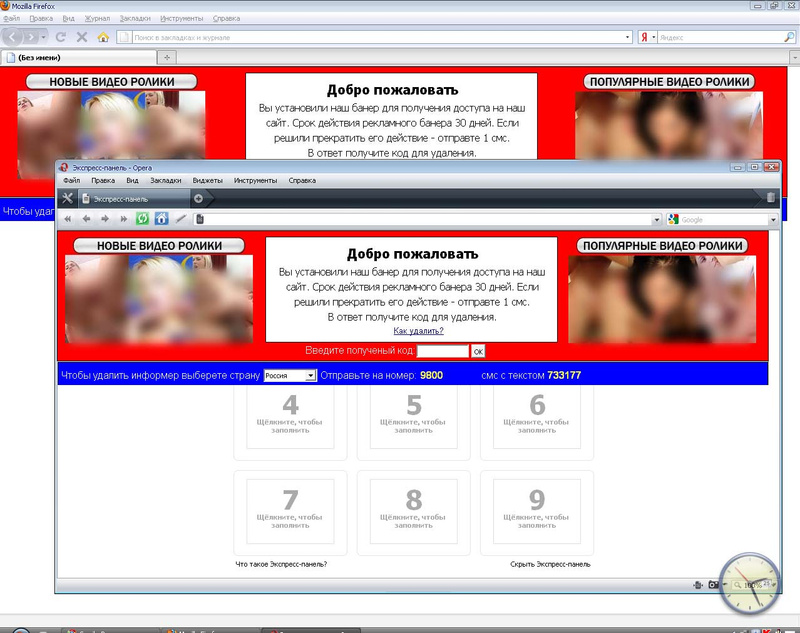Open the Россия country dropdown
Viewport: 800px width, 633px height.
point(290,375)
